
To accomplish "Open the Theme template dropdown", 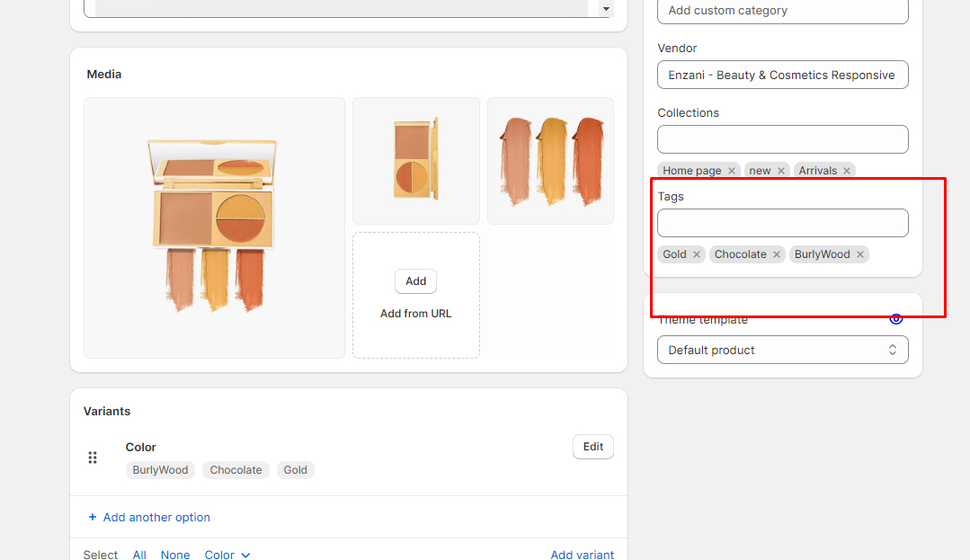I will coord(782,350).
